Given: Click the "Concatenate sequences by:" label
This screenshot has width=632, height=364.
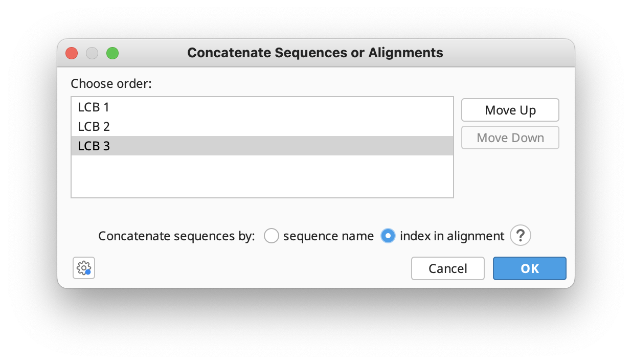Looking at the screenshot, I should (176, 236).
